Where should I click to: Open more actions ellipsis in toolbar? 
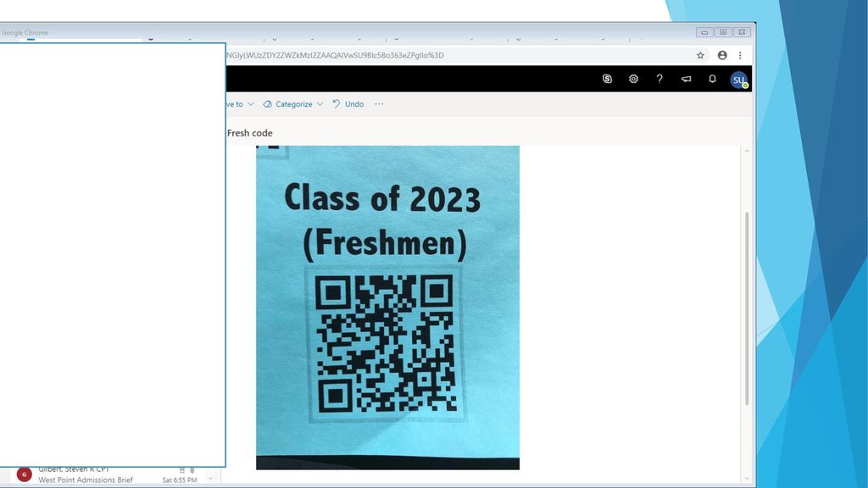pyautogui.click(x=379, y=104)
